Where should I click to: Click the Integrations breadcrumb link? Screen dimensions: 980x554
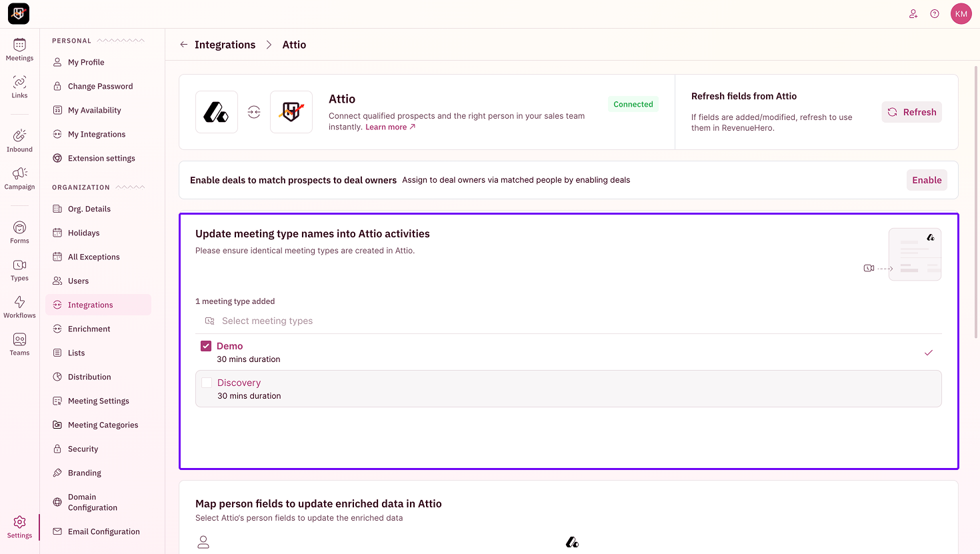pyautogui.click(x=225, y=45)
